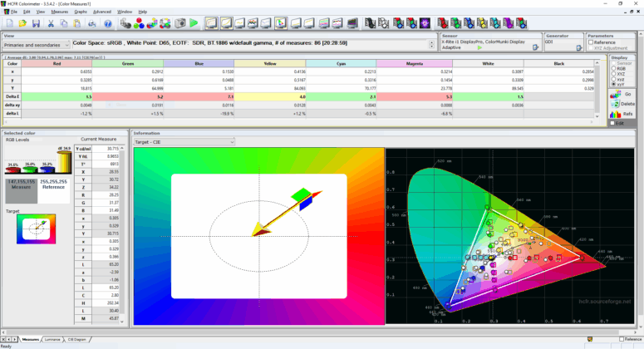644x349 pixels.
Task: Open the Advanced menu
Action: [x=102, y=12]
